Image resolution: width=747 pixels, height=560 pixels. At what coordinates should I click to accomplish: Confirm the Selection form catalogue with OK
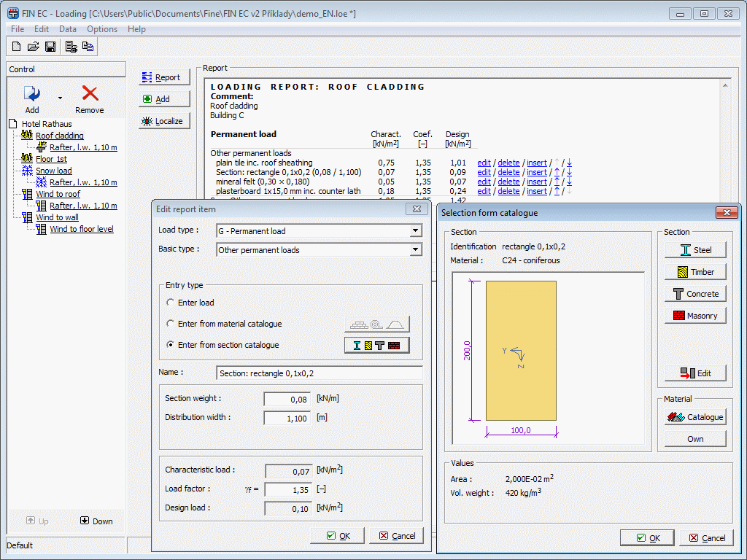pos(646,537)
